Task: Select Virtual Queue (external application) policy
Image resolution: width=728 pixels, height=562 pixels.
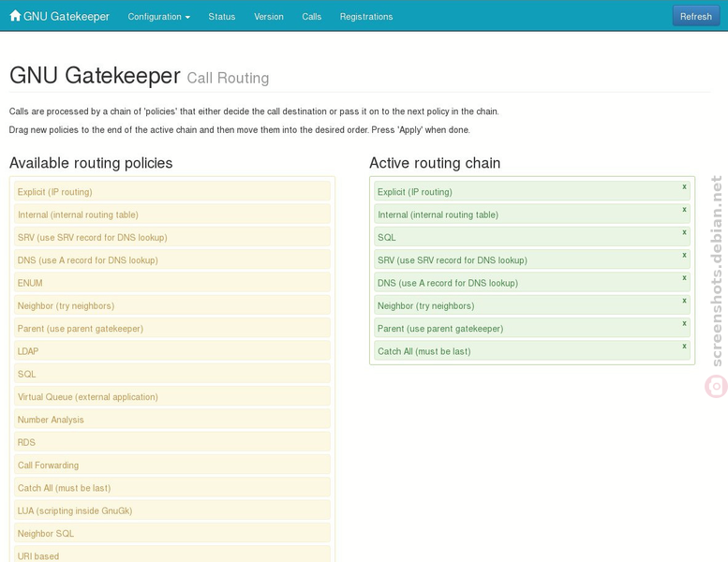Action: 172,396
